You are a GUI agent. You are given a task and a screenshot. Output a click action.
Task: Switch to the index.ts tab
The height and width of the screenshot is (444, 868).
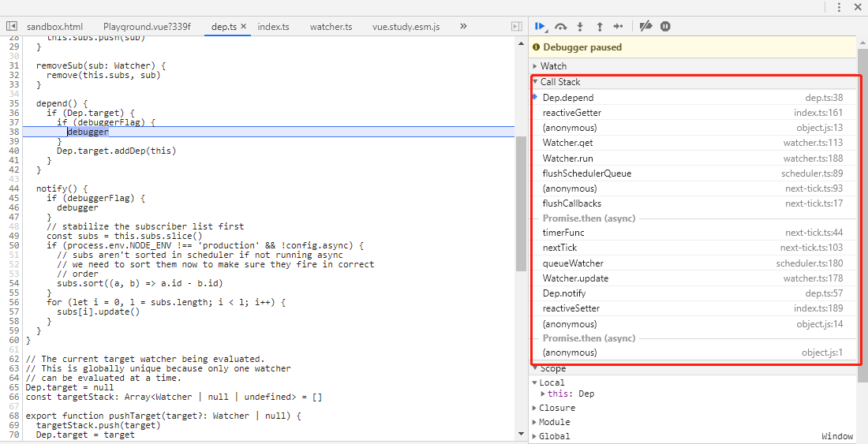point(273,27)
